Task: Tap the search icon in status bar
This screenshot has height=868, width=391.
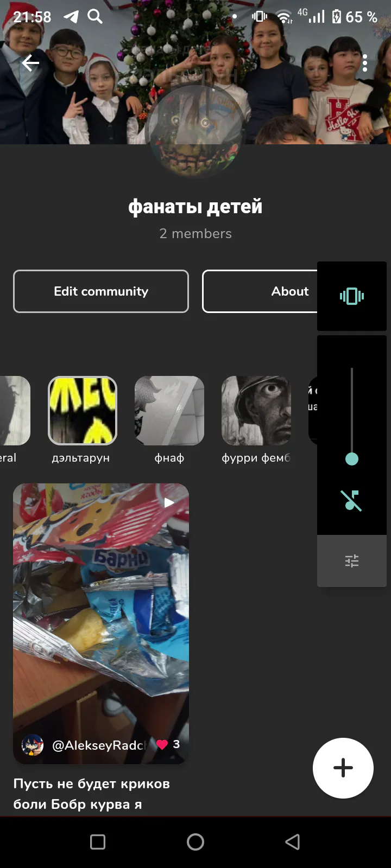Action: pyautogui.click(x=95, y=16)
